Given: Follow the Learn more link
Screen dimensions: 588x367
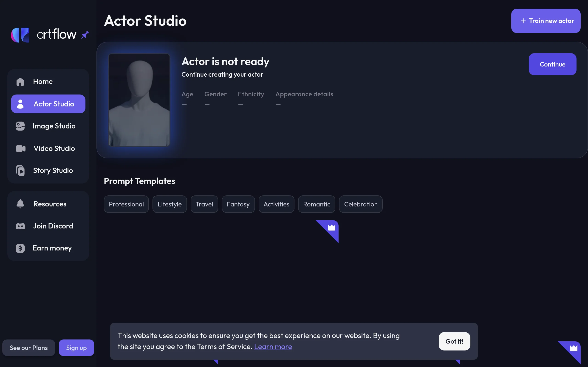Looking at the screenshot, I should click(273, 347).
